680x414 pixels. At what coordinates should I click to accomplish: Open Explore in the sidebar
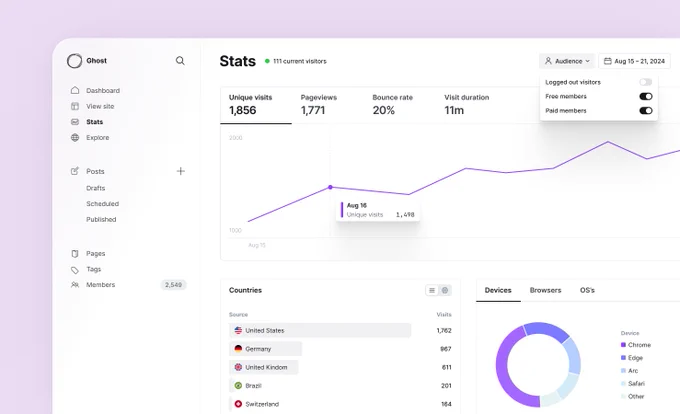(98, 137)
